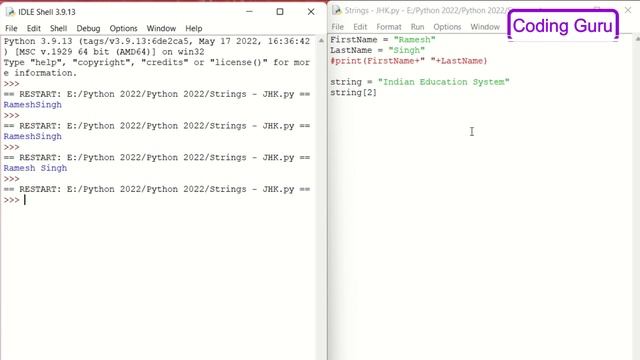Open the Window menu in IDLE Shell
The width and height of the screenshot is (640, 360).
(x=161, y=29)
